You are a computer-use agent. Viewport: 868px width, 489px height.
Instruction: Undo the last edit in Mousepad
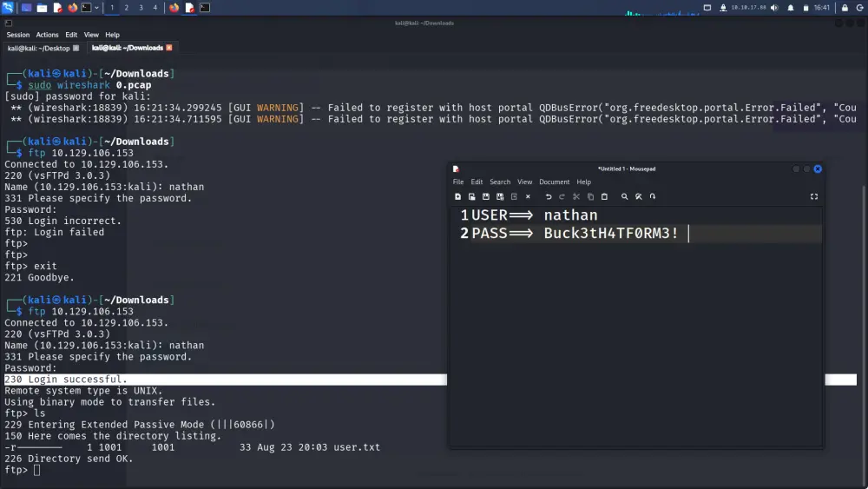pos(549,196)
